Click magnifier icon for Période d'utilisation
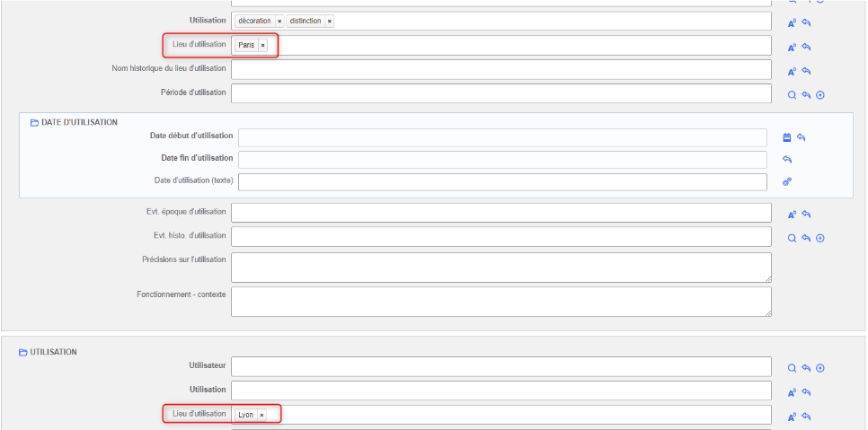868x430 pixels. click(x=792, y=95)
